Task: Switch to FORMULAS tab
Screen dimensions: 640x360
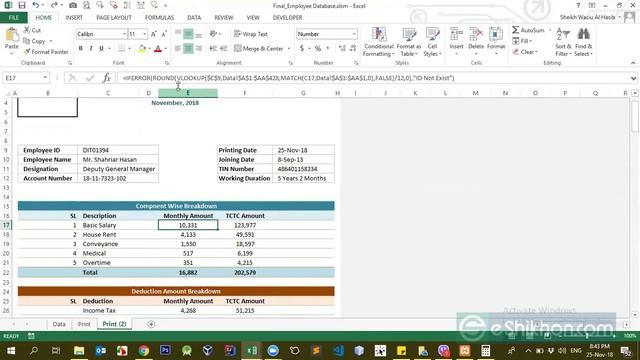Action: (159, 18)
